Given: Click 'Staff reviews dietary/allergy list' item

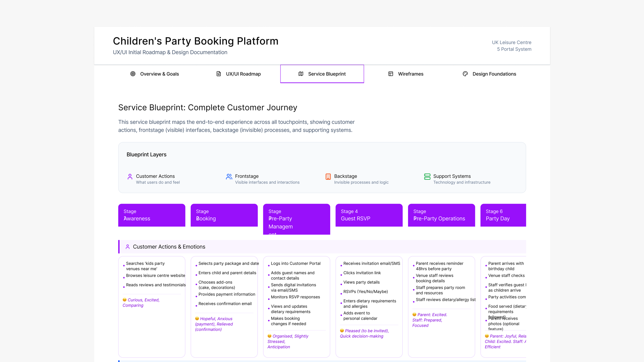Looking at the screenshot, I should [446, 300].
